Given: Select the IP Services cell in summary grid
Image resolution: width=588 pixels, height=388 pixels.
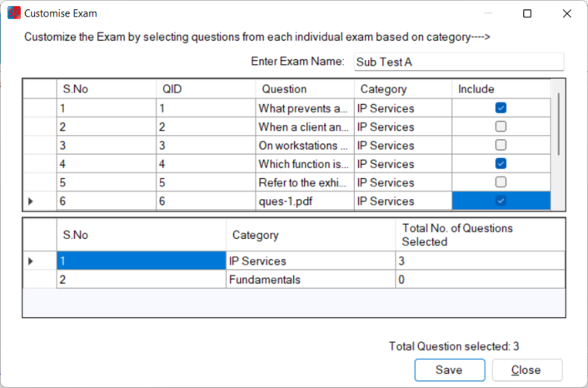Looking at the screenshot, I should [311, 261].
